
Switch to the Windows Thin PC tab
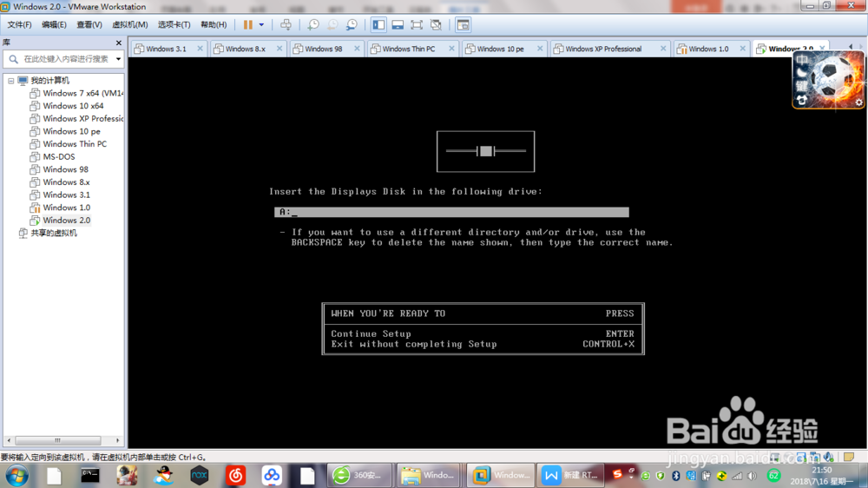point(409,49)
